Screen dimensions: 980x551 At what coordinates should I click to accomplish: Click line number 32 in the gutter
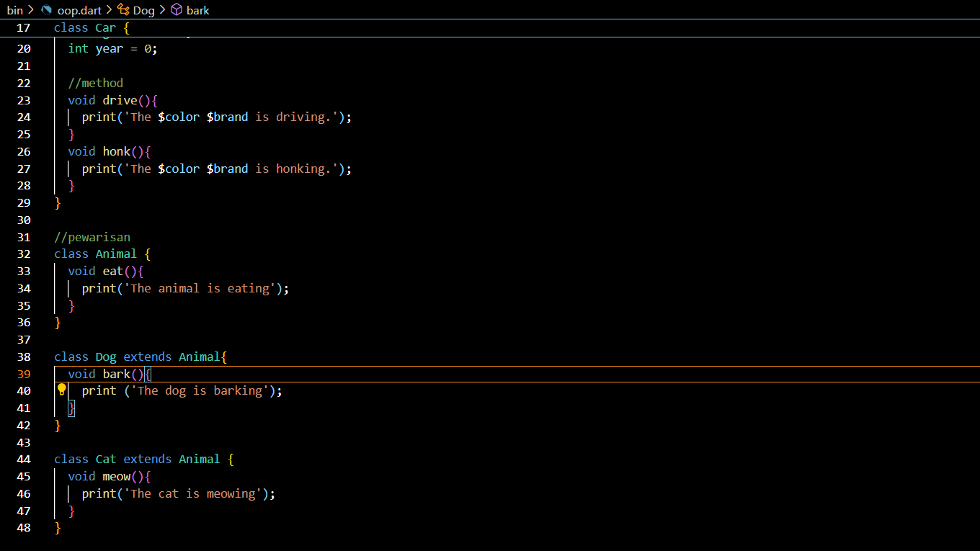24,254
